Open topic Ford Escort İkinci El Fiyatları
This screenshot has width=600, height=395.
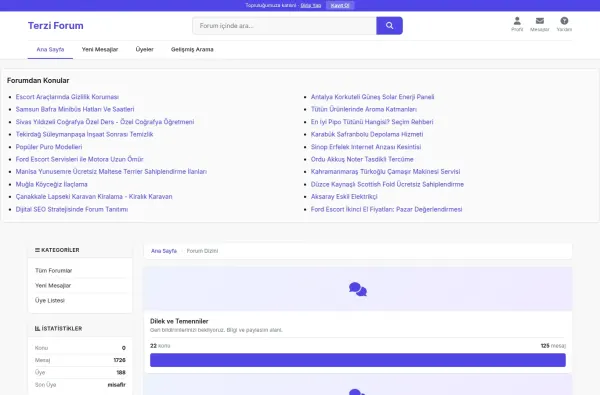click(x=386, y=209)
